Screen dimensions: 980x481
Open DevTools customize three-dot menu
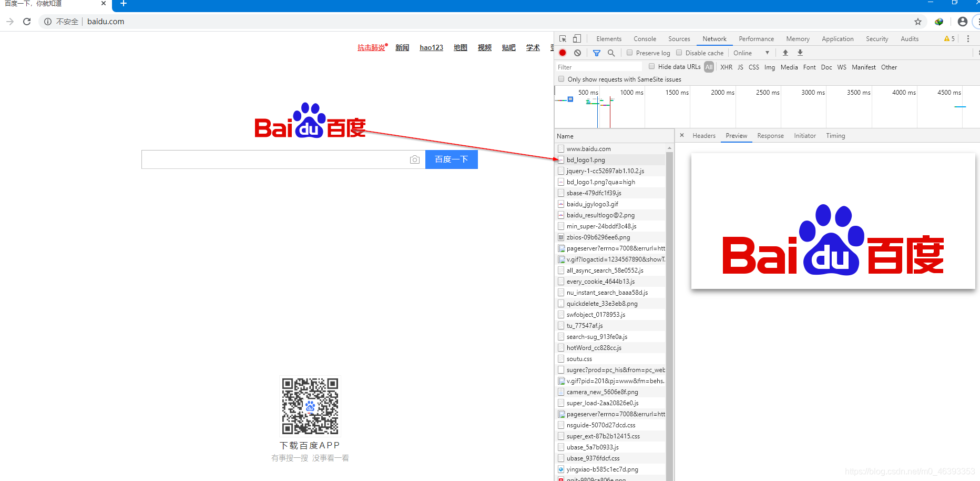pyautogui.click(x=968, y=39)
